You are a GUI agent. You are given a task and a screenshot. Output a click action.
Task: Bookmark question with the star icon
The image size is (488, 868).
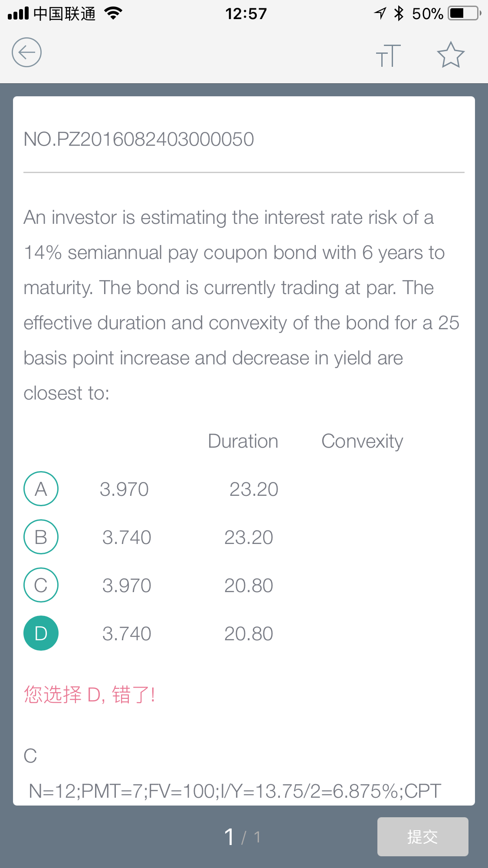(451, 55)
